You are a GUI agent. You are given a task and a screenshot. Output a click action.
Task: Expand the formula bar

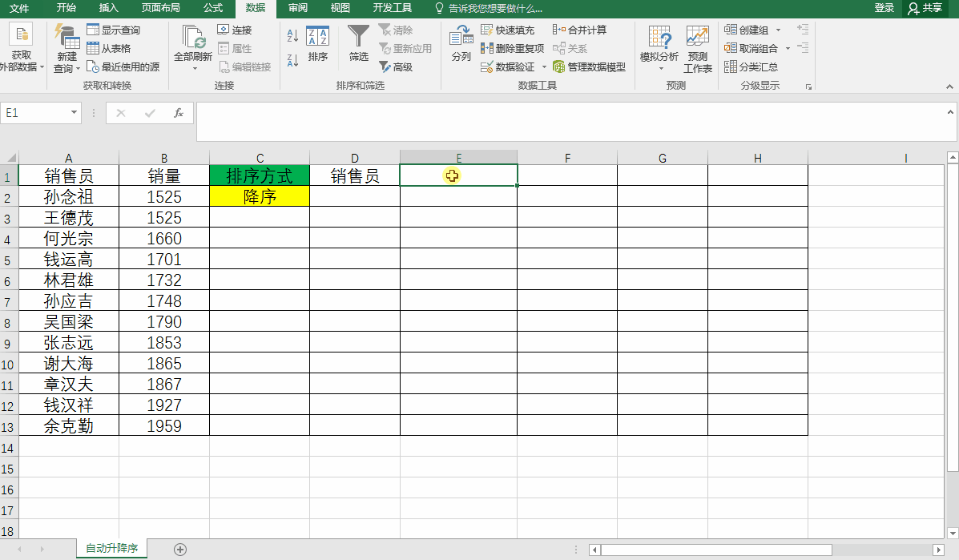[x=950, y=112]
